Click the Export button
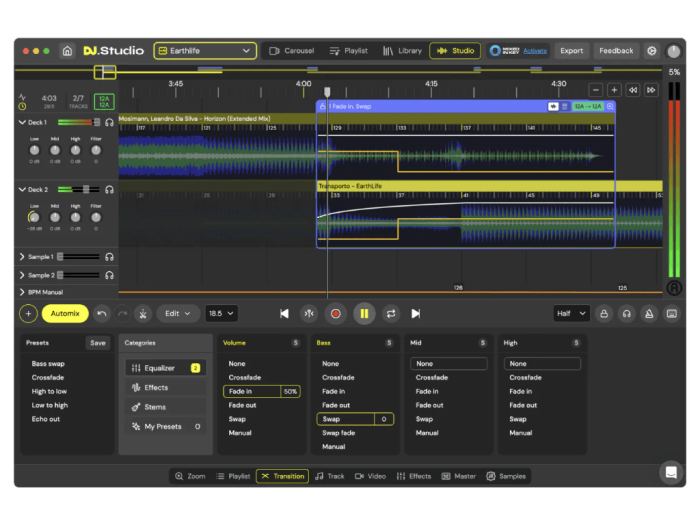Screen dimensions: 700x525 click(571, 51)
